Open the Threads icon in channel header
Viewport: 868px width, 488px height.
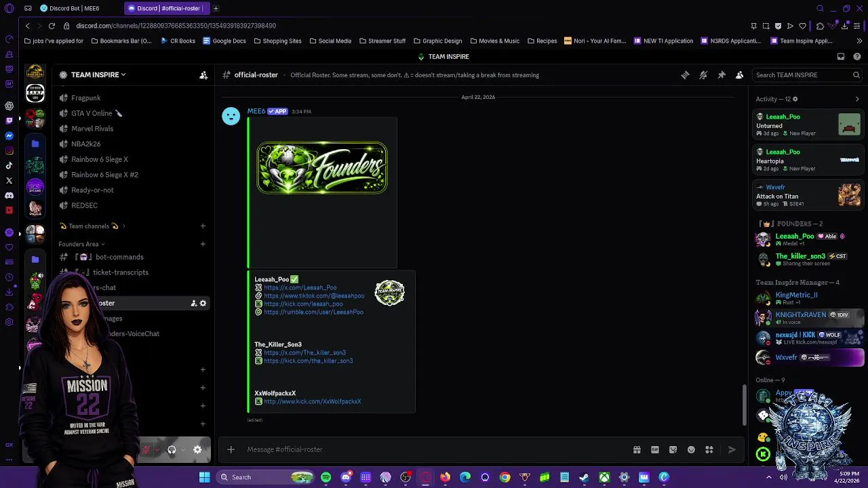[x=685, y=75]
